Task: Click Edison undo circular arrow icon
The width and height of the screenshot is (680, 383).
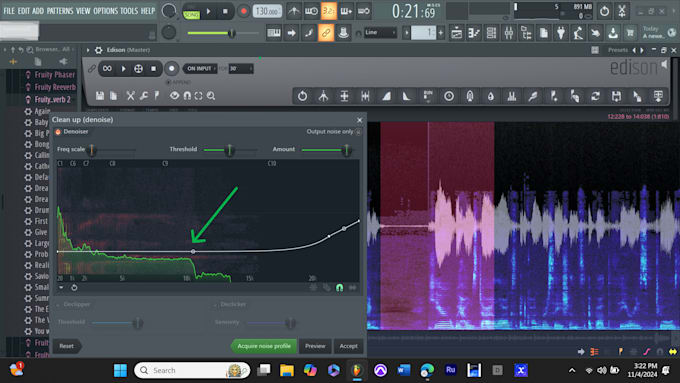Action: click(302, 96)
